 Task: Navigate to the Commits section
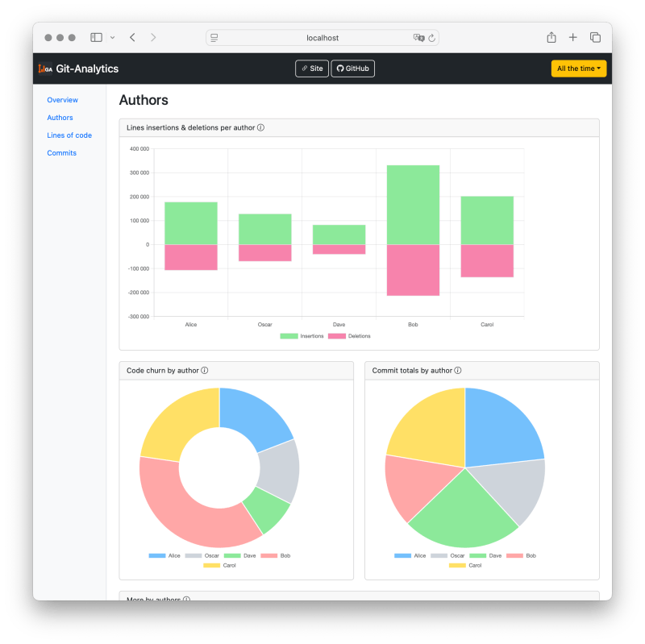[x=61, y=153]
